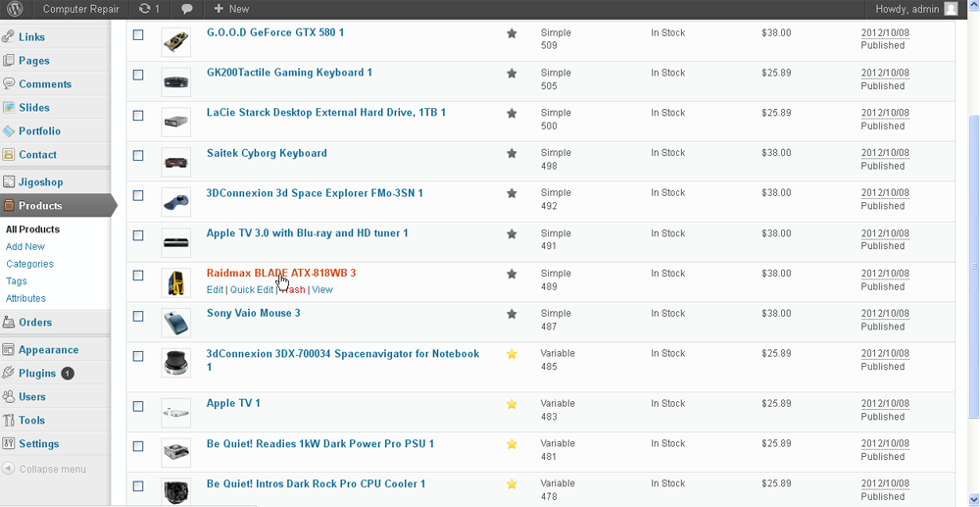Open the Jigoshop menu
This screenshot has height=507, width=980.
tap(39, 181)
